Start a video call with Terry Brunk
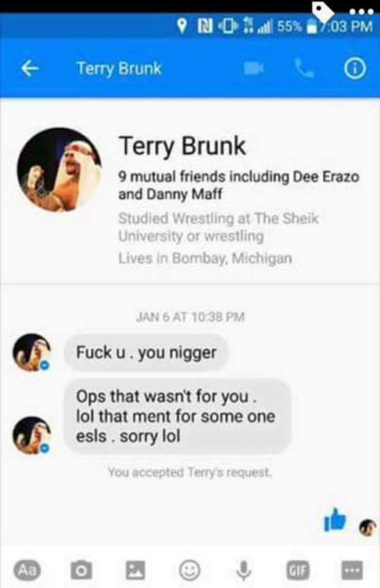 (254, 69)
